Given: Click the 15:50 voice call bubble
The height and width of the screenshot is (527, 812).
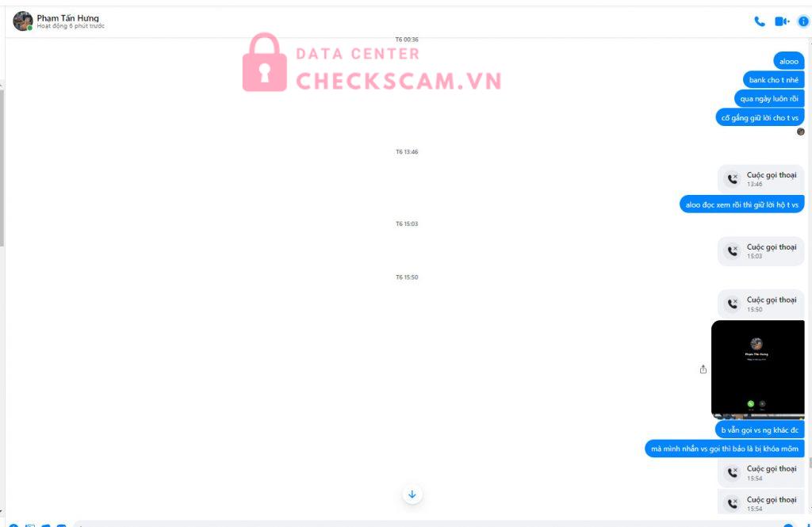Looking at the screenshot, I should click(x=760, y=304).
